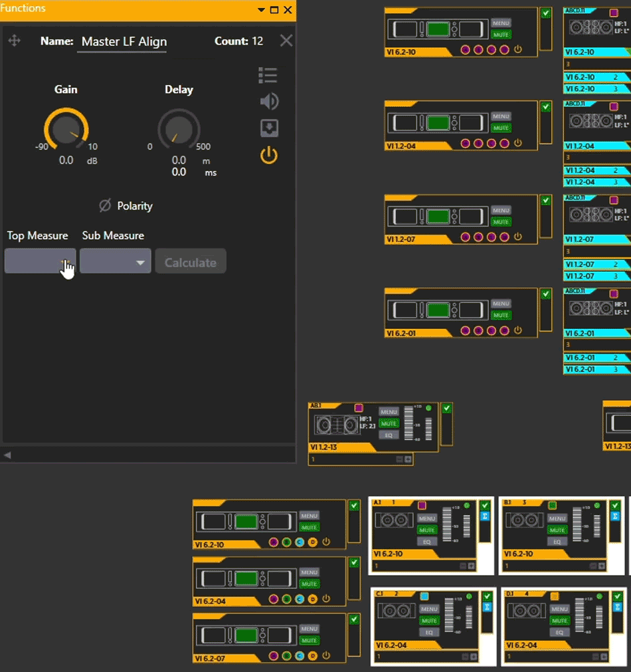Click the download tray icon below the speaker icon
Image resolution: width=631 pixels, height=672 pixels.
pyautogui.click(x=268, y=128)
